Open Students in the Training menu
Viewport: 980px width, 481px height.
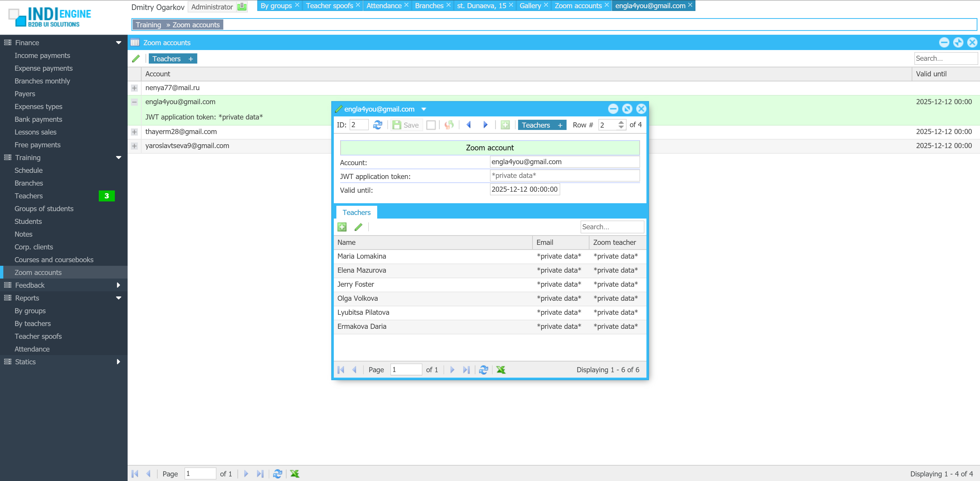(28, 221)
